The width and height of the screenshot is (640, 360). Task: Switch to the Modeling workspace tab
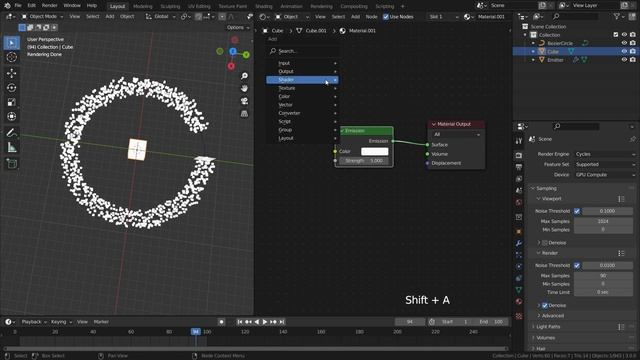143,6
